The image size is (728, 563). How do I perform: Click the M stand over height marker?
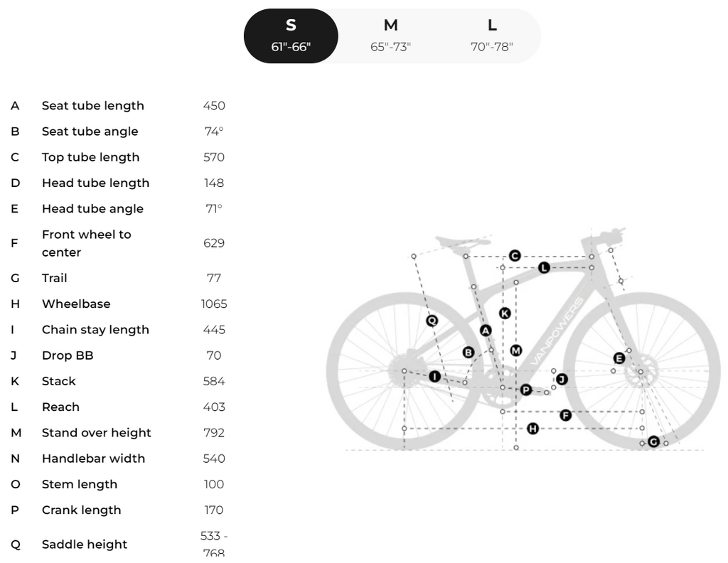(516, 350)
